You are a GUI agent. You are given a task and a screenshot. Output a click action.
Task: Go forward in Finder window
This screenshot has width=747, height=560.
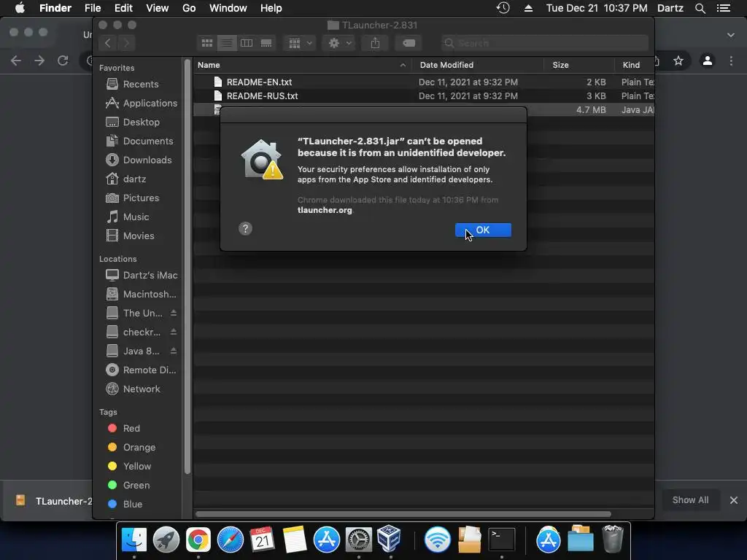127,43
